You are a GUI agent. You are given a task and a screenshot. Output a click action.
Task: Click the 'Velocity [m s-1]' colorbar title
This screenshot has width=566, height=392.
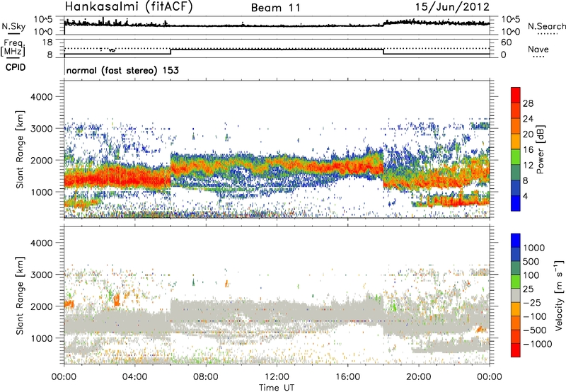(559, 295)
